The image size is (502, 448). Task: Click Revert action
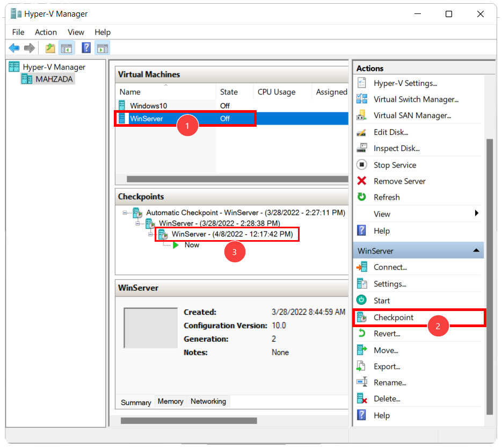[387, 334]
